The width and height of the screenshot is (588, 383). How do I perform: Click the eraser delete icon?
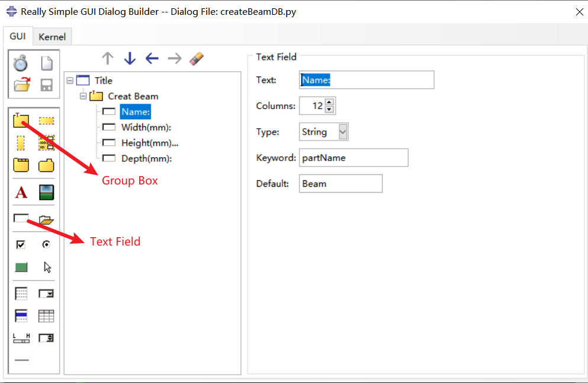click(x=197, y=58)
